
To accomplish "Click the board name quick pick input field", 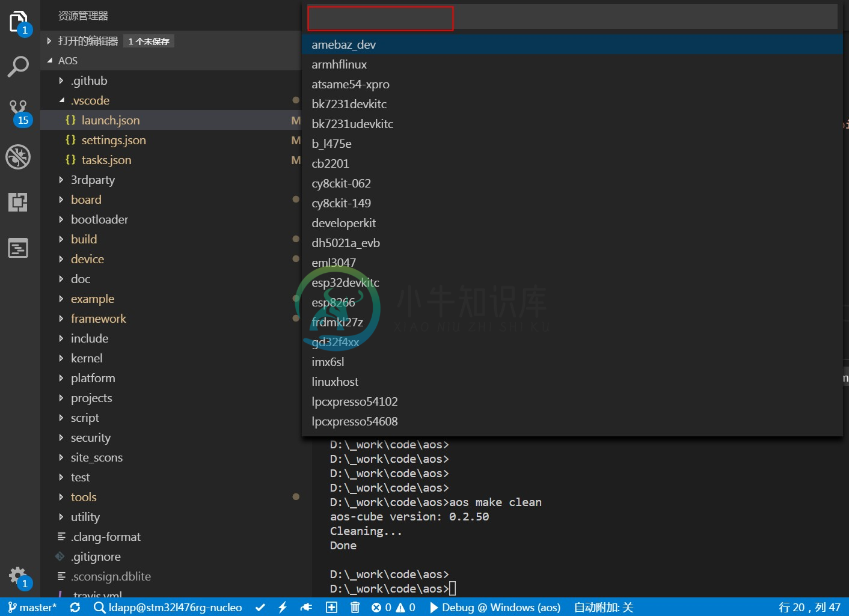I will coord(572,17).
